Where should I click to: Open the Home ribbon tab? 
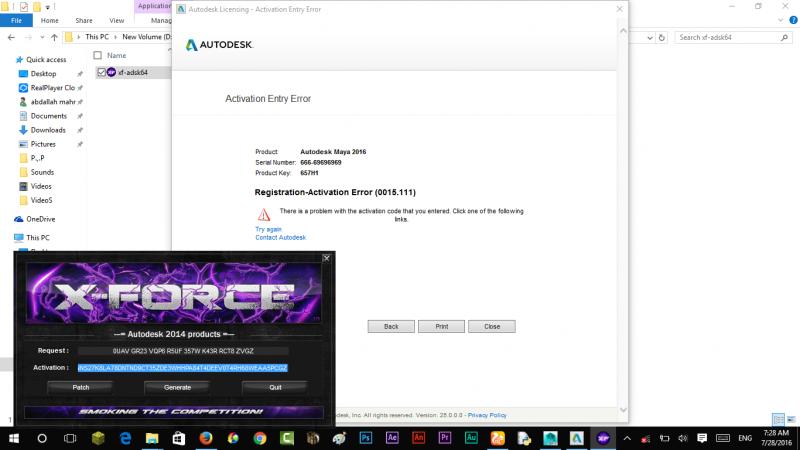coord(49,20)
